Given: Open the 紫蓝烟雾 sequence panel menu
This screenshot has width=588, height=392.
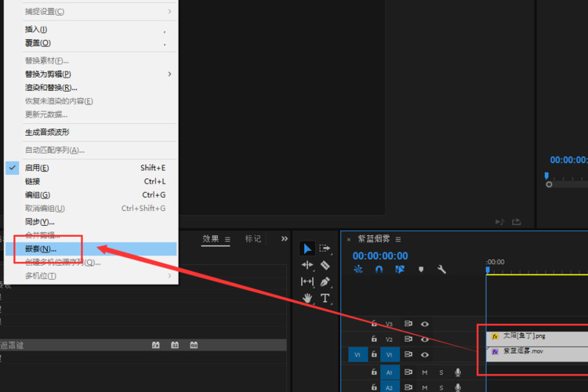Looking at the screenshot, I should (398, 239).
